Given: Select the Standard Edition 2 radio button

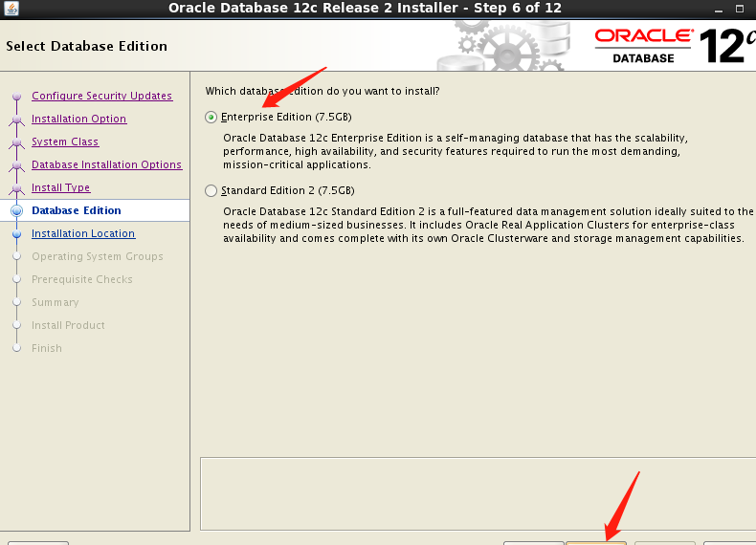Looking at the screenshot, I should (211, 191).
